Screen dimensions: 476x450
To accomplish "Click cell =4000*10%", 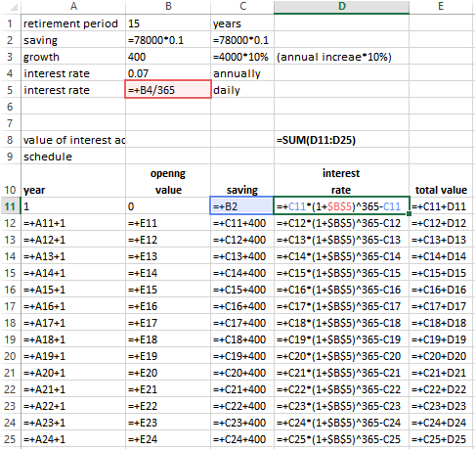I will tap(242, 57).
